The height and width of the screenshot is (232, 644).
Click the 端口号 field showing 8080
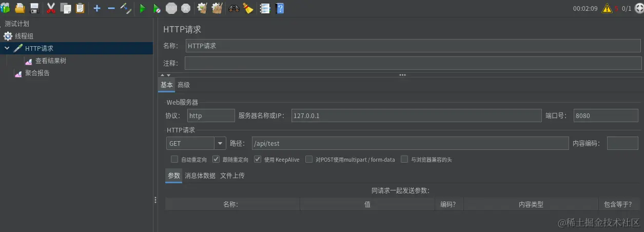(606, 115)
